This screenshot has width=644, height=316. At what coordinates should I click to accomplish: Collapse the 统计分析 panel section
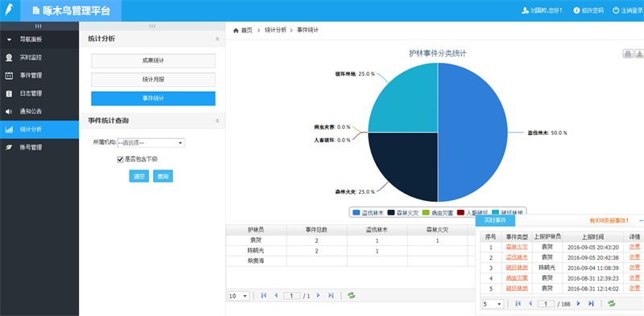217,39
